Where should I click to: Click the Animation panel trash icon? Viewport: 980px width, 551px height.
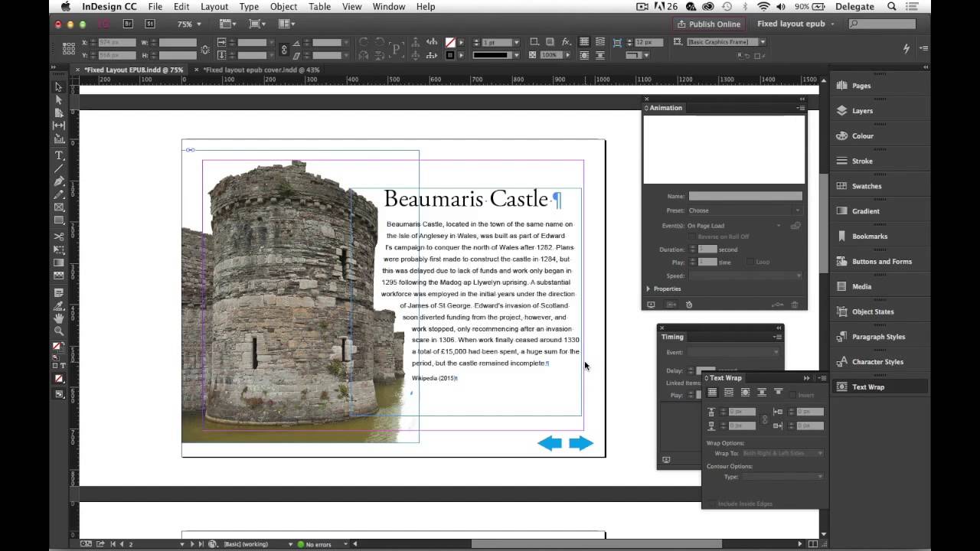click(x=795, y=305)
